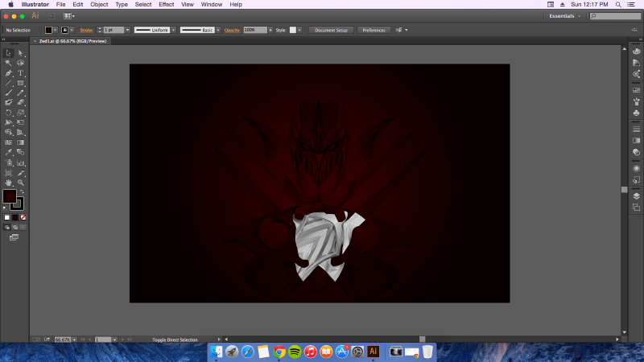This screenshot has width=644, height=362.
Task: Set paint mode to Color
Action: click(x=7, y=217)
